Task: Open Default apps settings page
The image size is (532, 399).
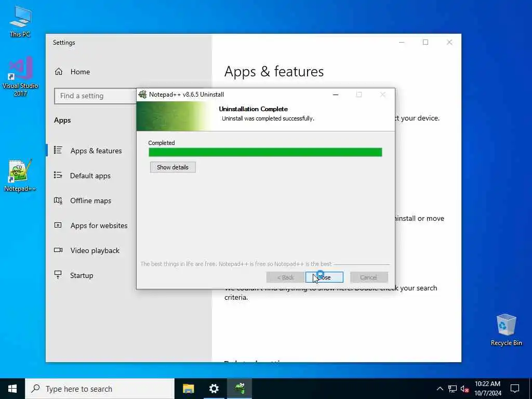Action: pos(90,176)
